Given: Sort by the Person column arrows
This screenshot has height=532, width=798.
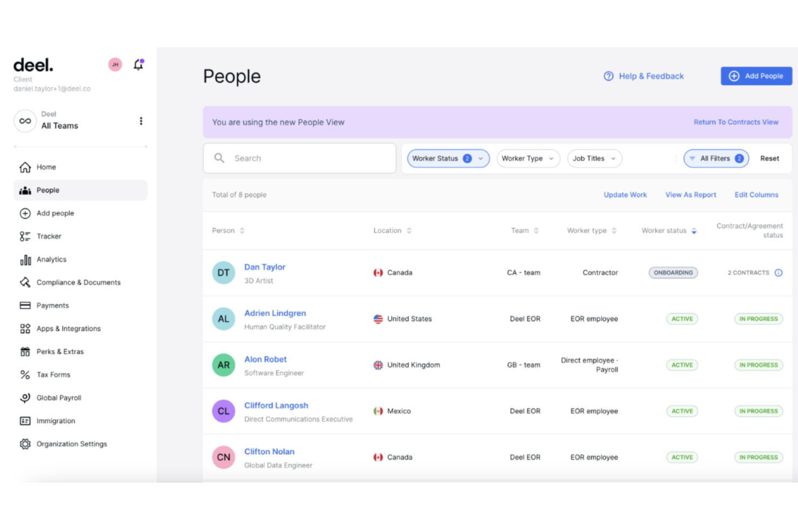Looking at the screenshot, I should (242, 231).
